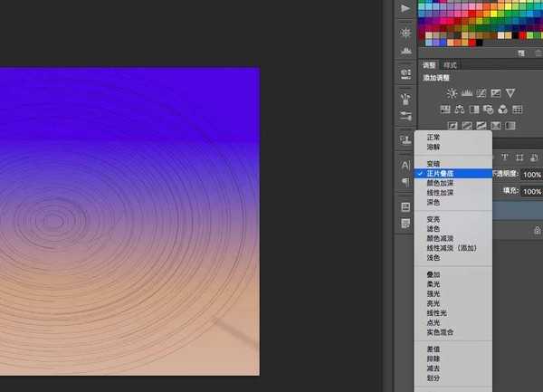The height and width of the screenshot is (392, 543).
Task: Open the Character panel (A| icon)
Action: coord(405,166)
